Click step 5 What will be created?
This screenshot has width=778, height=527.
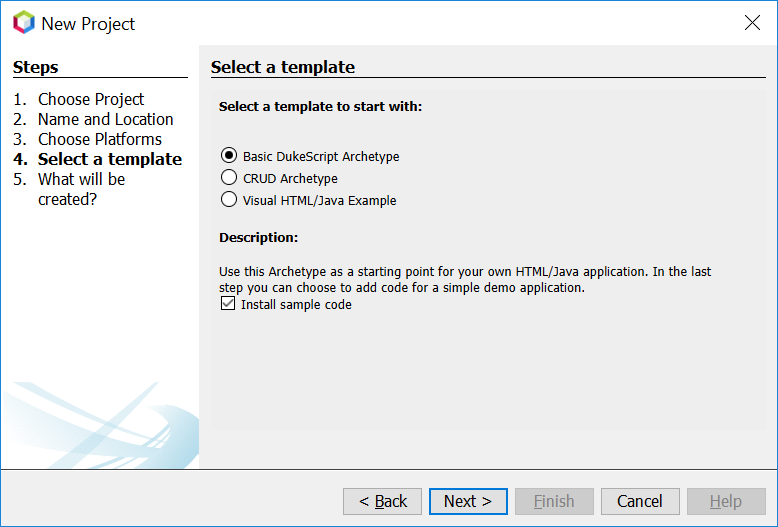pos(81,189)
